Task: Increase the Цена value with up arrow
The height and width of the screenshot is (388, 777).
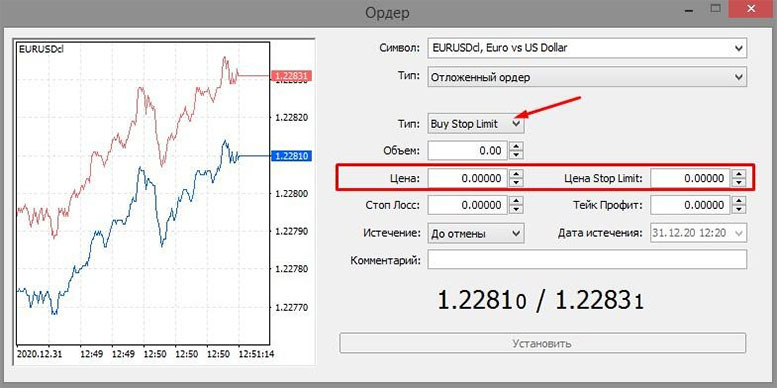Action: pos(516,173)
